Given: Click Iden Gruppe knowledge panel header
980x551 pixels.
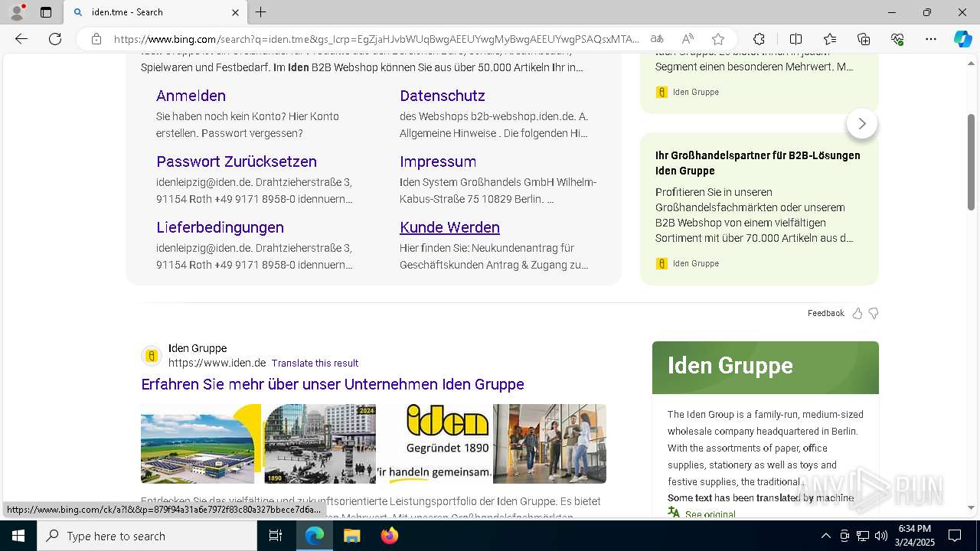Looking at the screenshot, I should [x=766, y=367].
